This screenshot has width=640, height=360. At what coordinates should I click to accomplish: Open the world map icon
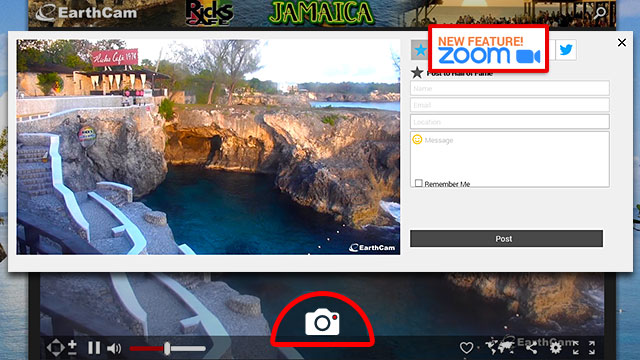tap(500, 347)
